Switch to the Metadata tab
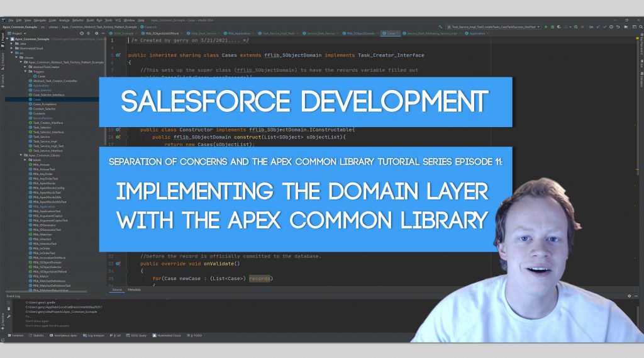644x358 pixels. (x=135, y=290)
